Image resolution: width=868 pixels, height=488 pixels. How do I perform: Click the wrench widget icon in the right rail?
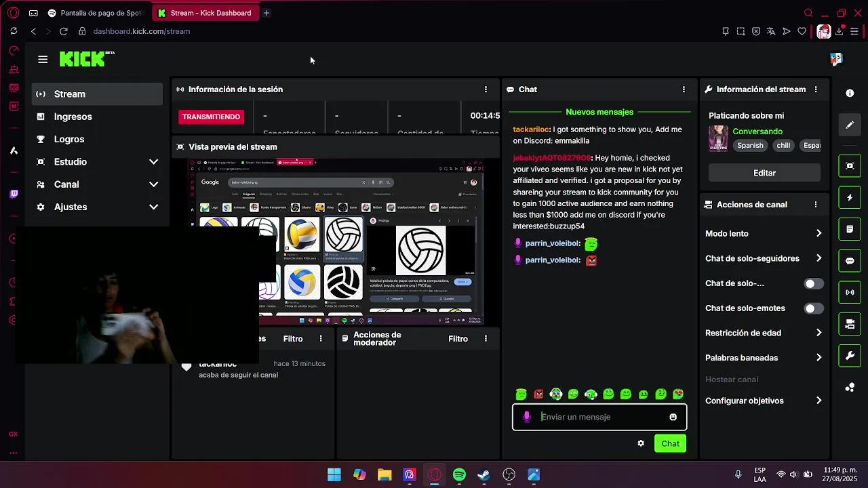pyautogui.click(x=850, y=356)
